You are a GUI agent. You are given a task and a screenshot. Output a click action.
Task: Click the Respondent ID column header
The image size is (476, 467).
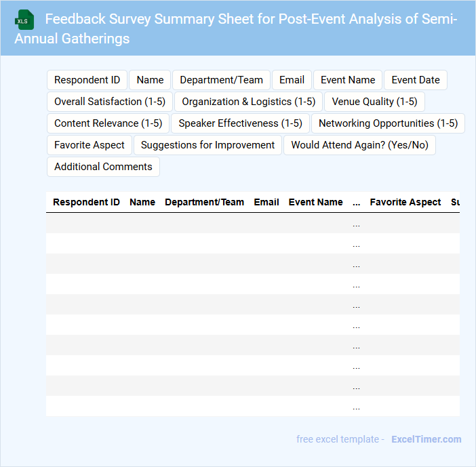(x=86, y=202)
